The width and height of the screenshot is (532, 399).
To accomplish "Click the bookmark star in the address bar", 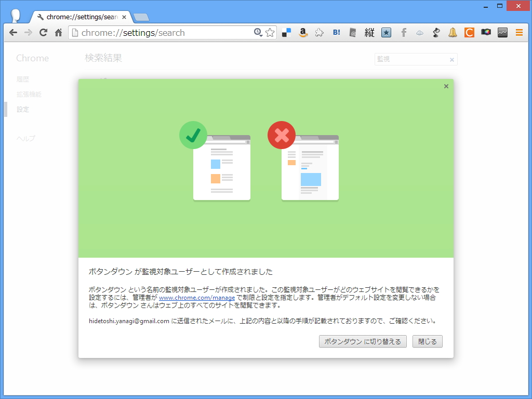I will point(270,32).
